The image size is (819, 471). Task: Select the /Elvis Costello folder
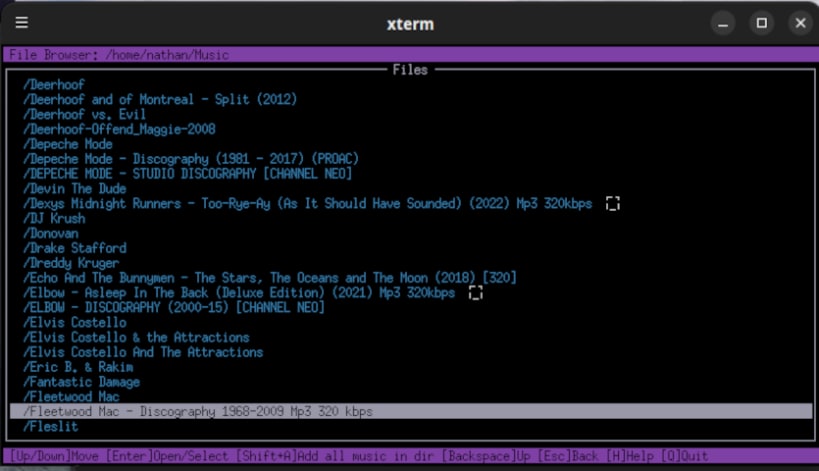click(75, 323)
